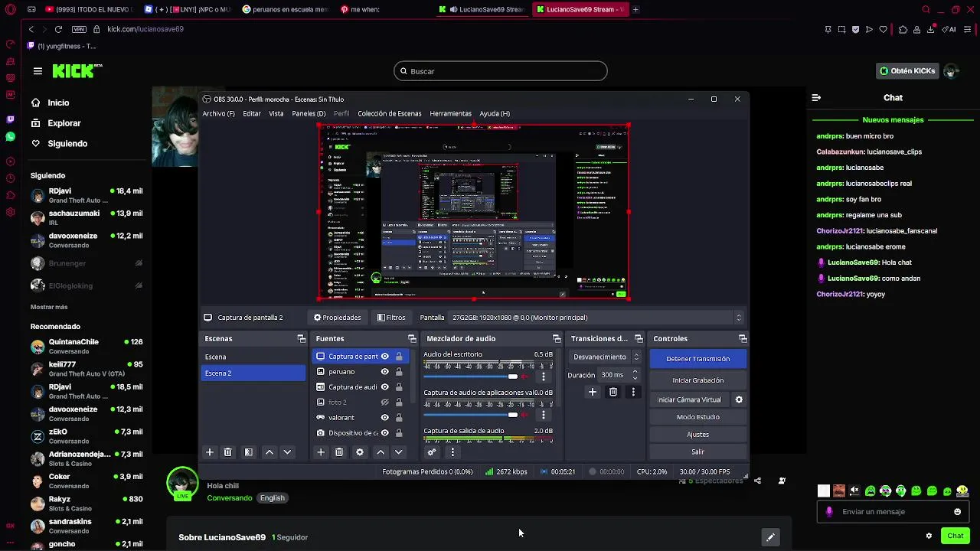This screenshot has height=551, width=980.
Task: Click the Buscar search field on Kick
Action: click(x=501, y=71)
